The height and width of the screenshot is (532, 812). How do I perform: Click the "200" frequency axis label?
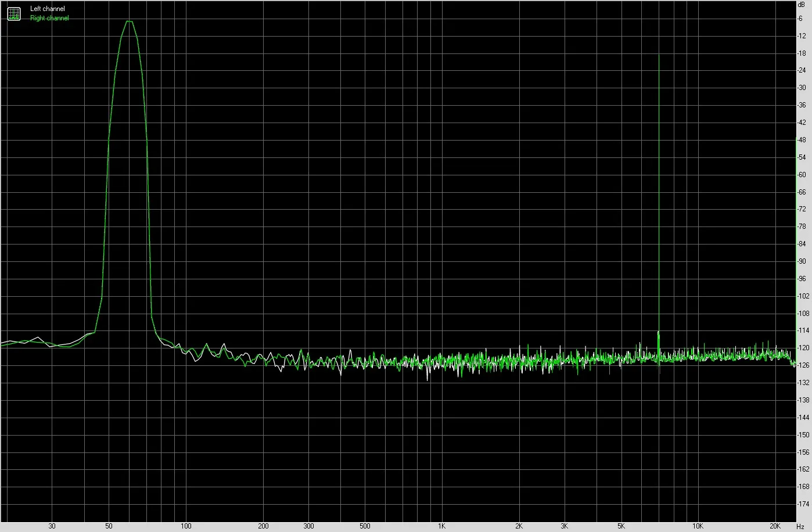pyautogui.click(x=263, y=526)
